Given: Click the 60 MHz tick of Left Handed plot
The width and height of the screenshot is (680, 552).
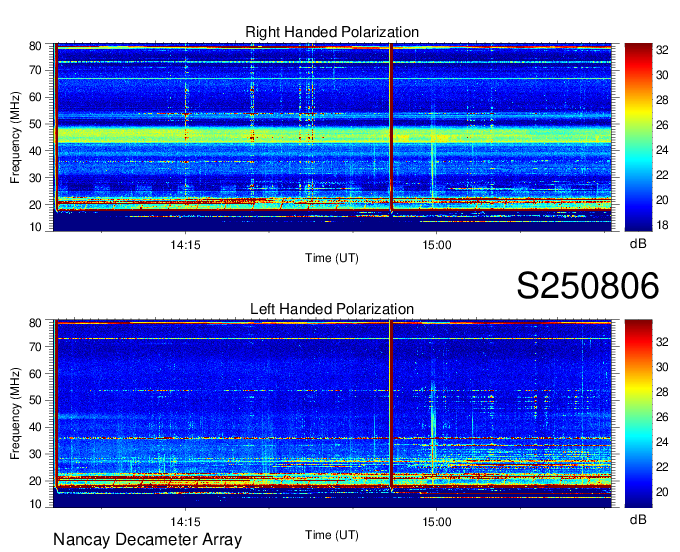Looking at the screenshot, I should [x=35, y=374].
